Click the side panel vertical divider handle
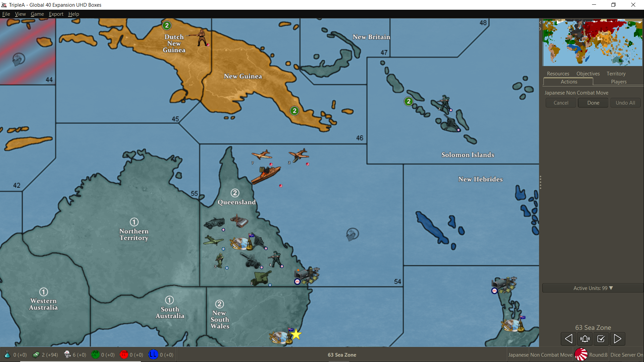The image size is (644, 362). click(x=540, y=183)
